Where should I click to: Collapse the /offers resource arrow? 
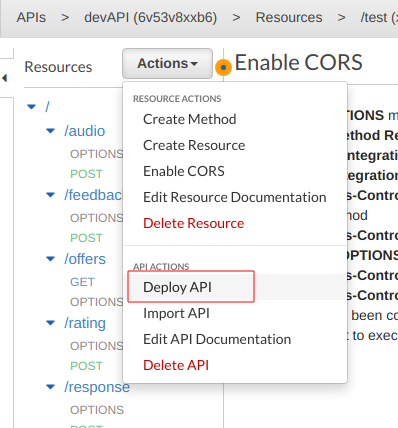pyautogui.click(x=50, y=259)
